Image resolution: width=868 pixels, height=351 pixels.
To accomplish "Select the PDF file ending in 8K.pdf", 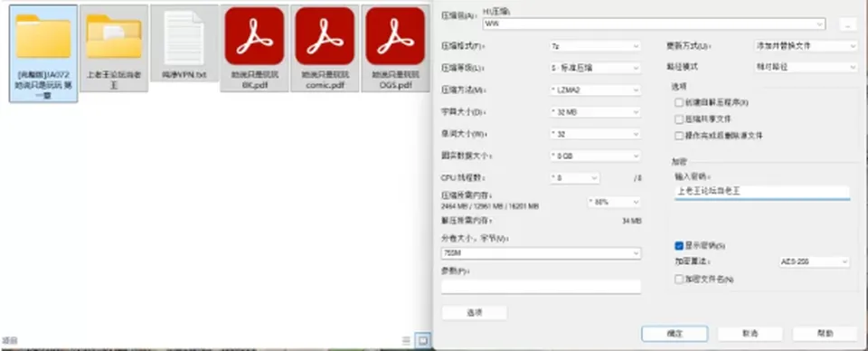I will [x=255, y=48].
